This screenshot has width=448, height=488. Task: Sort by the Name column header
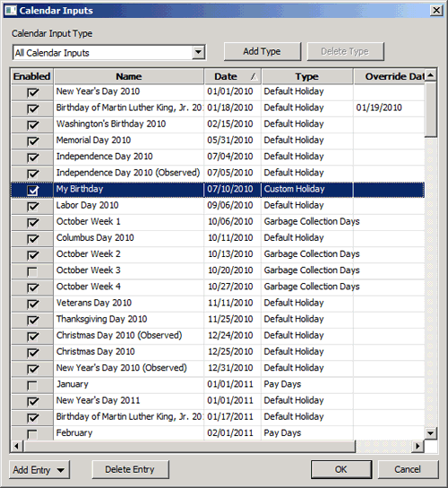[129, 76]
